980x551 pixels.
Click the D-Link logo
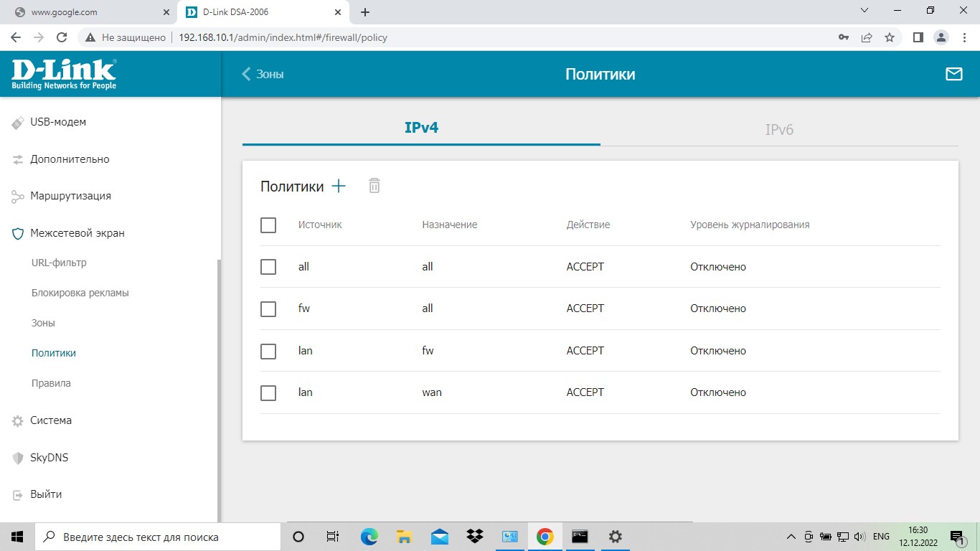tap(64, 74)
